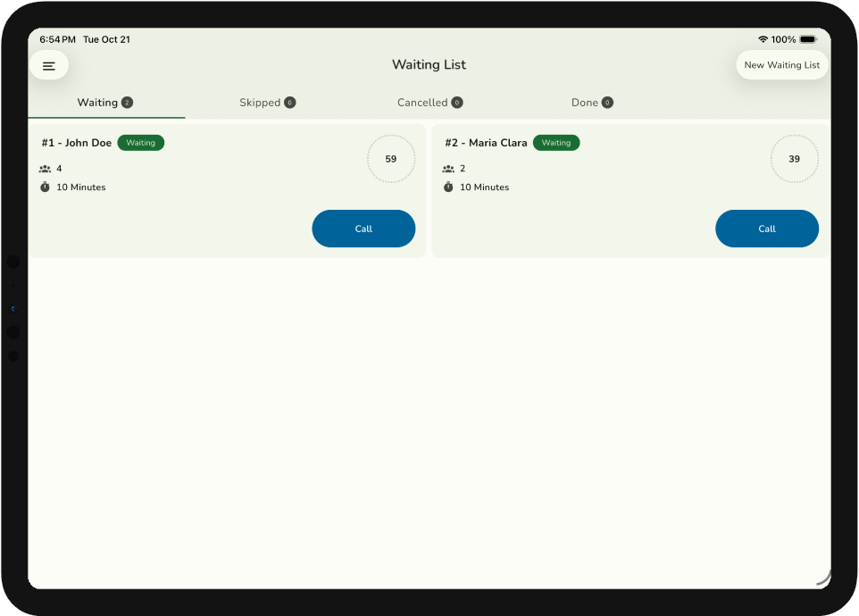Click party size icon on John Doe card

coord(46,169)
